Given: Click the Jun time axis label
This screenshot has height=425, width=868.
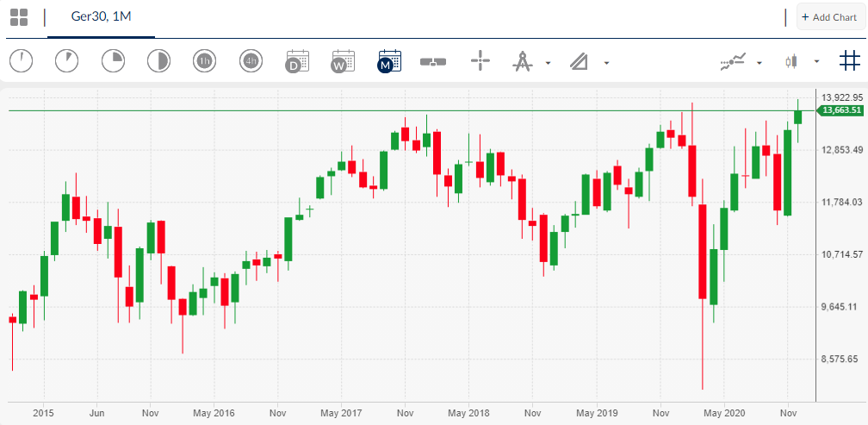Looking at the screenshot, I should point(96,413).
